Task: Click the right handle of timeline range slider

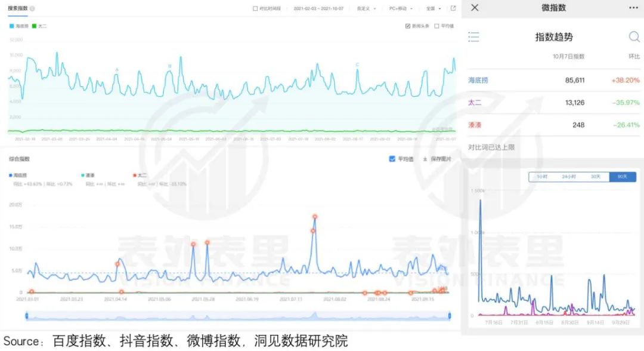Action: [450, 315]
